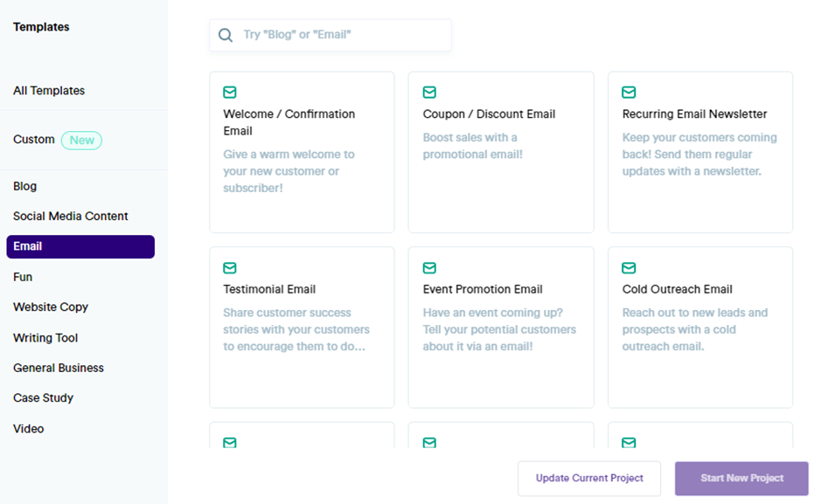Select the Blog category

pyautogui.click(x=24, y=186)
